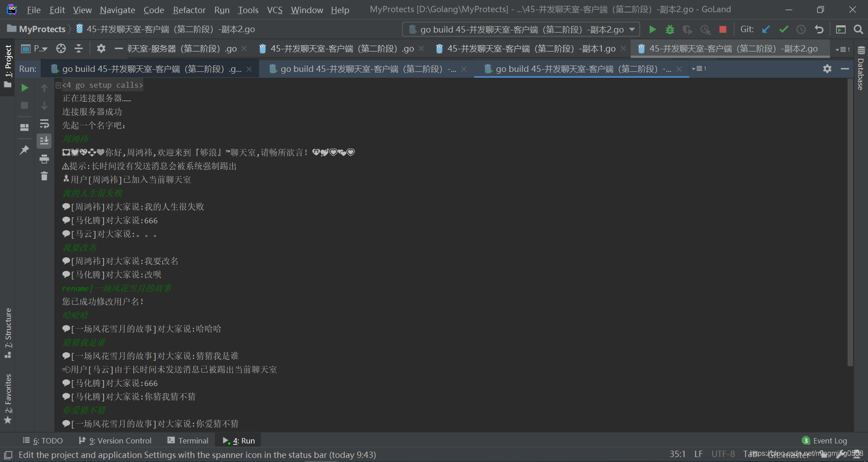Click the rename input line in the console

click(x=117, y=288)
